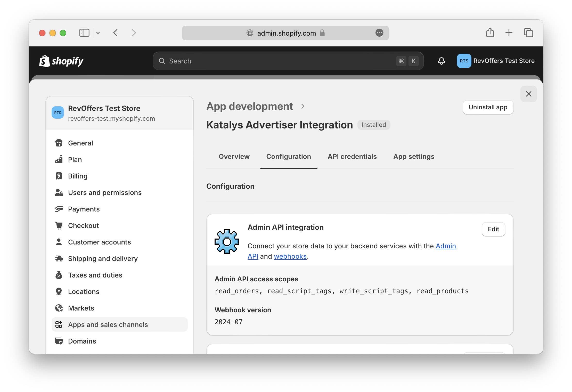Expand sidebar options dropdown chevron
This screenshot has width=572, height=392.
pos(98,33)
